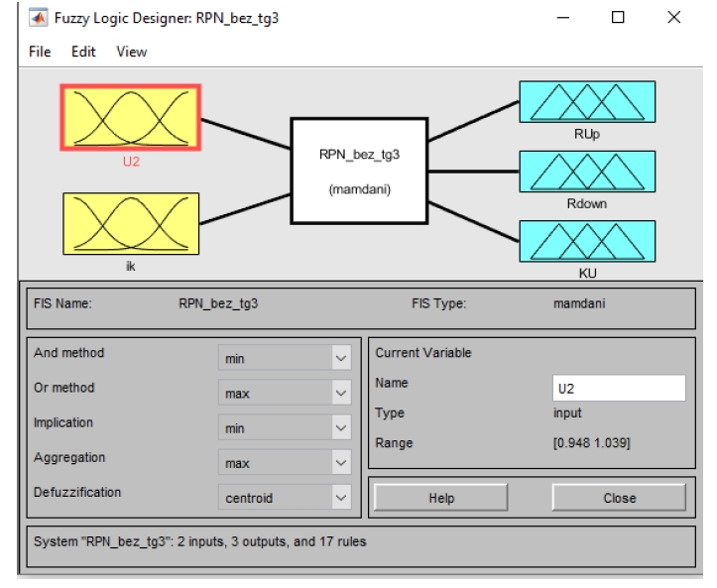Open the Defuzzification method dropdown

(285, 496)
